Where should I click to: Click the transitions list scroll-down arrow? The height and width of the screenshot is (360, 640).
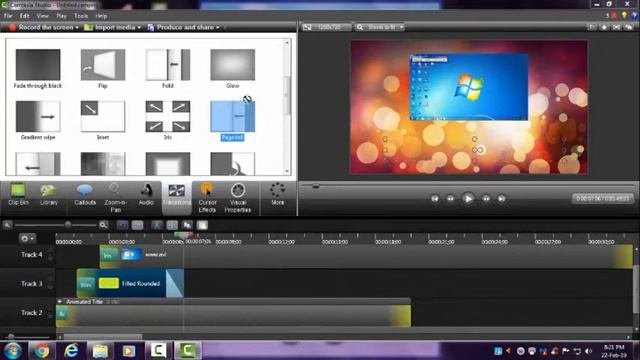pos(287,171)
